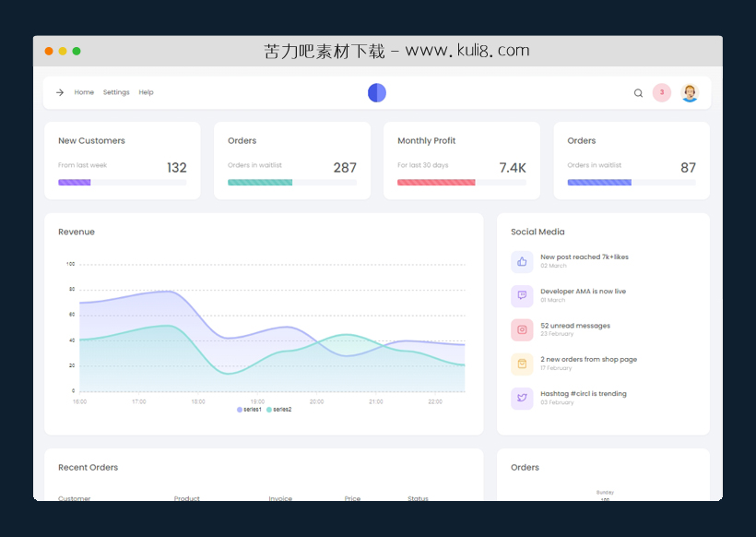Select Home in the navigation bar
The height and width of the screenshot is (537, 756).
point(84,92)
